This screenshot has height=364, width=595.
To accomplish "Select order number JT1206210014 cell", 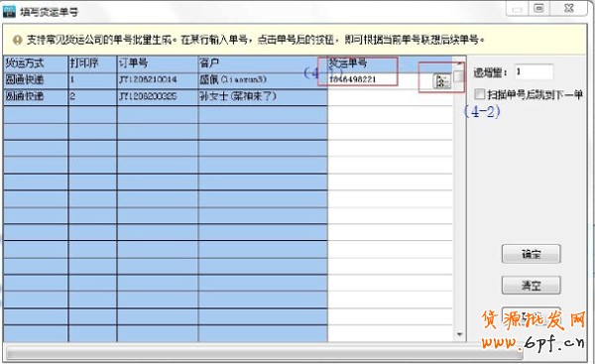I will 158,80.
